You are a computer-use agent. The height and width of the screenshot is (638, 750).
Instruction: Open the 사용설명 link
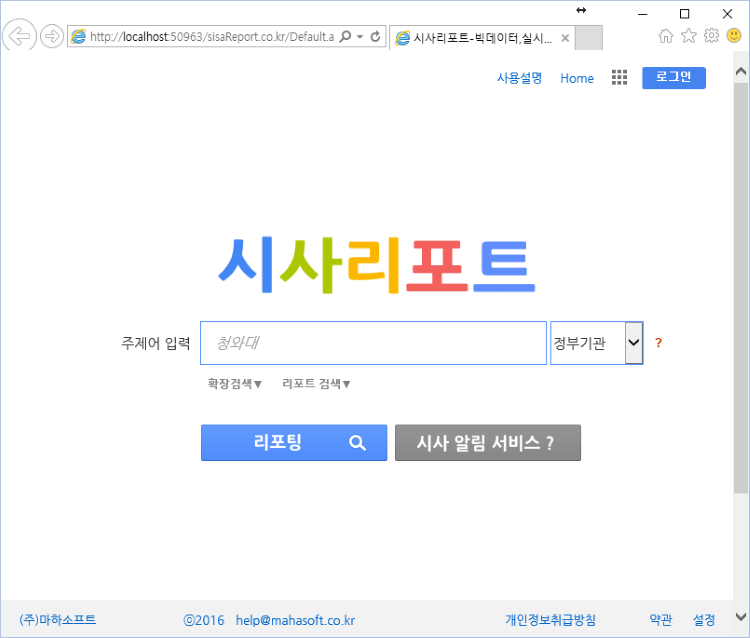pos(519,78)
